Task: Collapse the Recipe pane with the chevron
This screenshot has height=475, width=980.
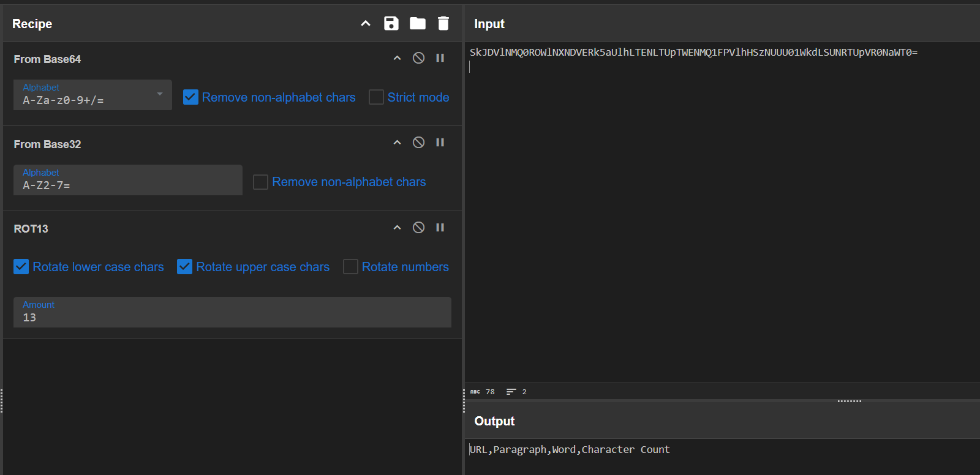Action: (366, 23)
